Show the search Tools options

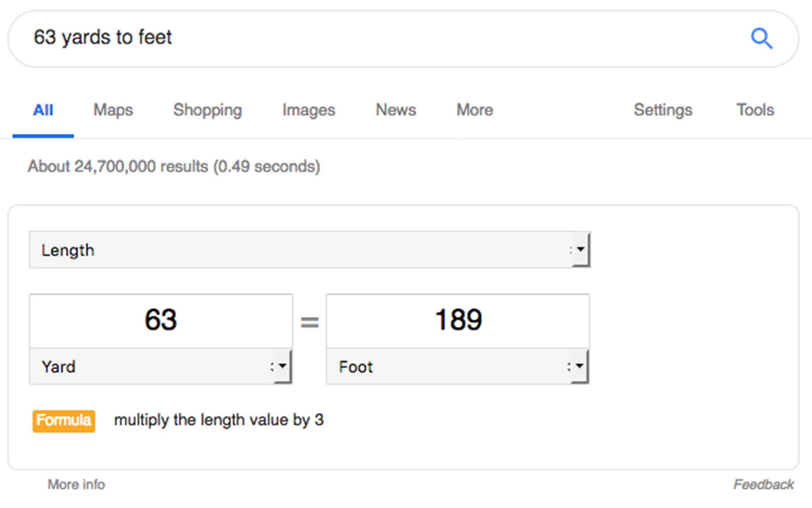point(755,110)
